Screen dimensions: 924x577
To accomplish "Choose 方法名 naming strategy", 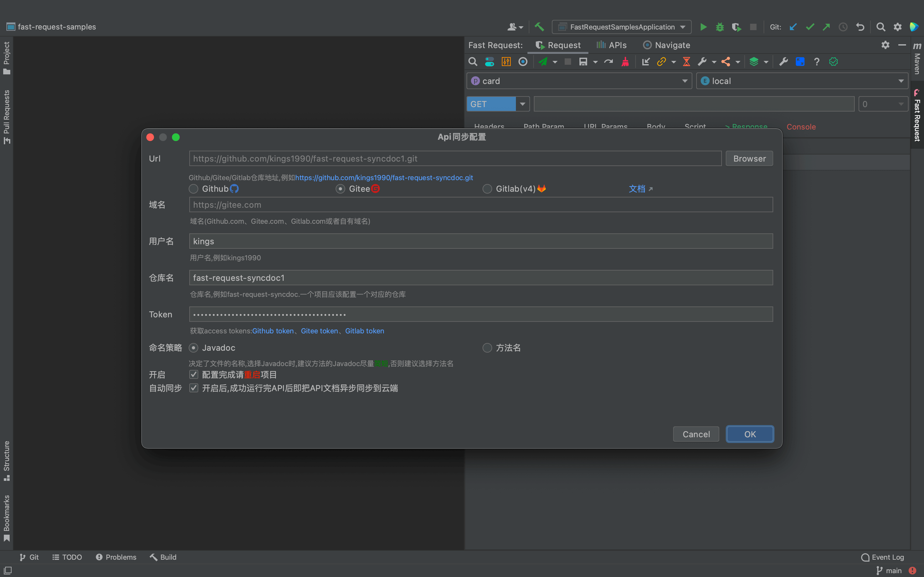I will pos(487,348).
